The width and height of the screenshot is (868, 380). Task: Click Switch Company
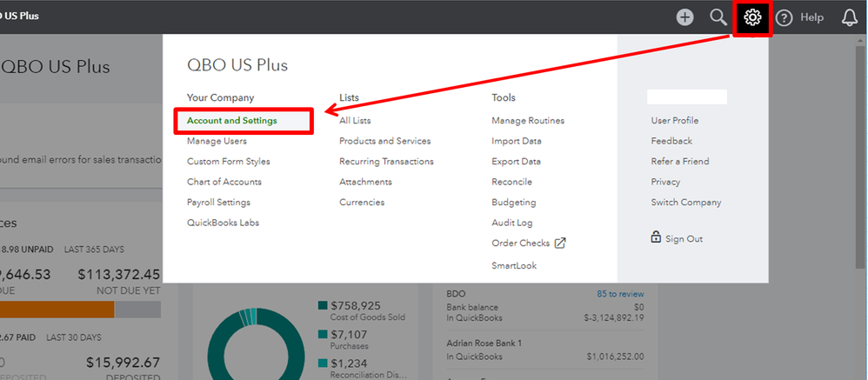tap(685, 203)
